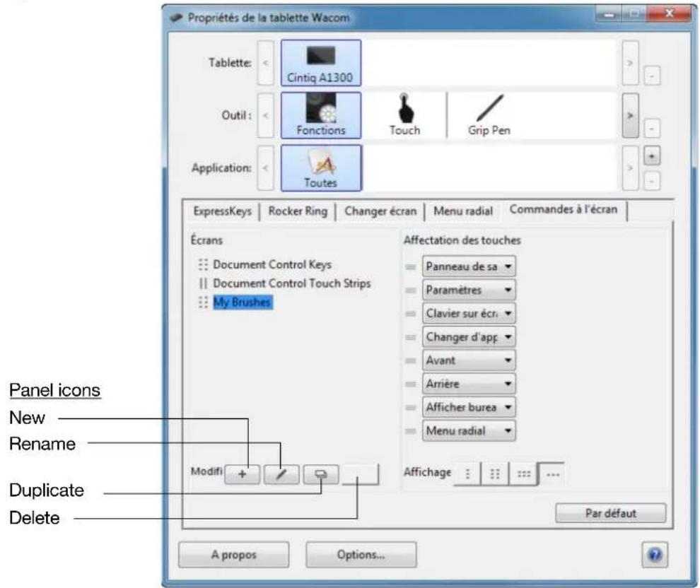Click drag handle beside Clavier sur écran
This screenshot has height=588, width=700.
[410, 314]
